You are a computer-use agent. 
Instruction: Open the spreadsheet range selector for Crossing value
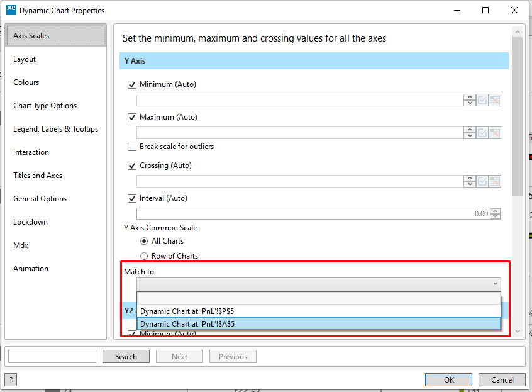point(494,181)
